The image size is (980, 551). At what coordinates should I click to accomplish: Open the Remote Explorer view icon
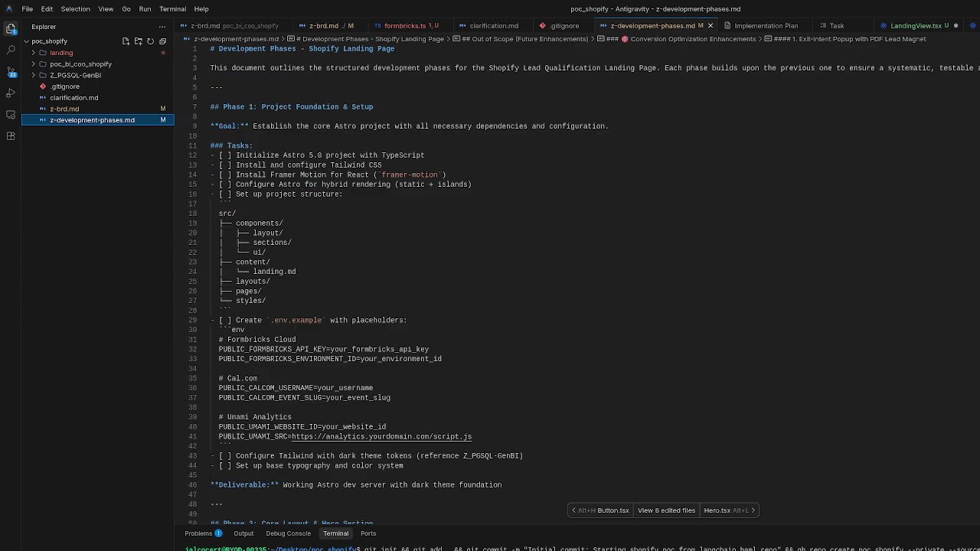coord(11,114)
